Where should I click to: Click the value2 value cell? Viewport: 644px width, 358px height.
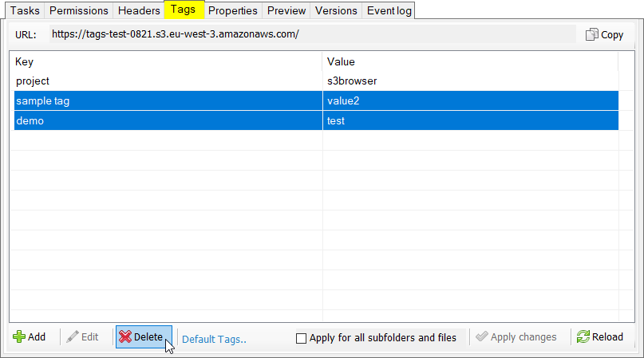(x=470, y=100)
